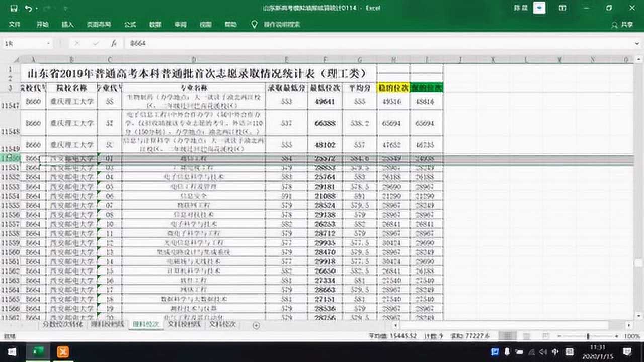Click the Enter checkmark formula icon
The image size is (644, 362).
tap(96, 44)
